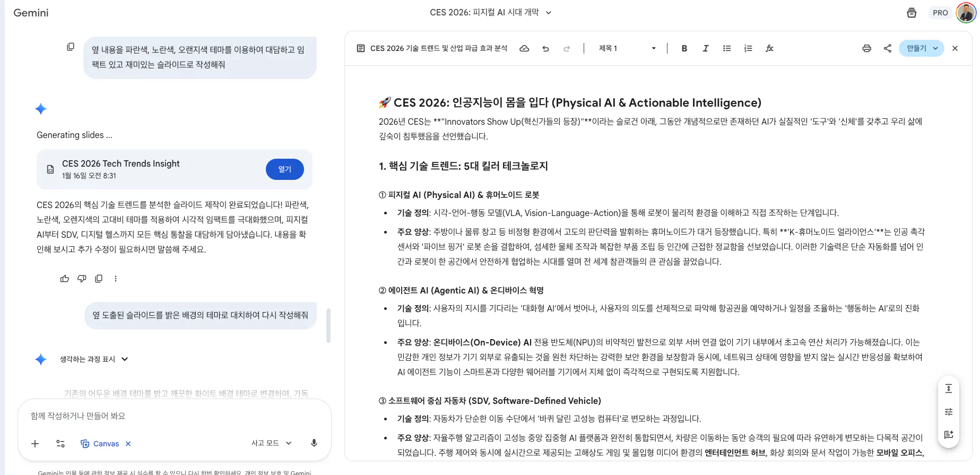Screen dimensions: 980x475
Task: Expand the 만들기 create dropdown
Action: [922, 48]
